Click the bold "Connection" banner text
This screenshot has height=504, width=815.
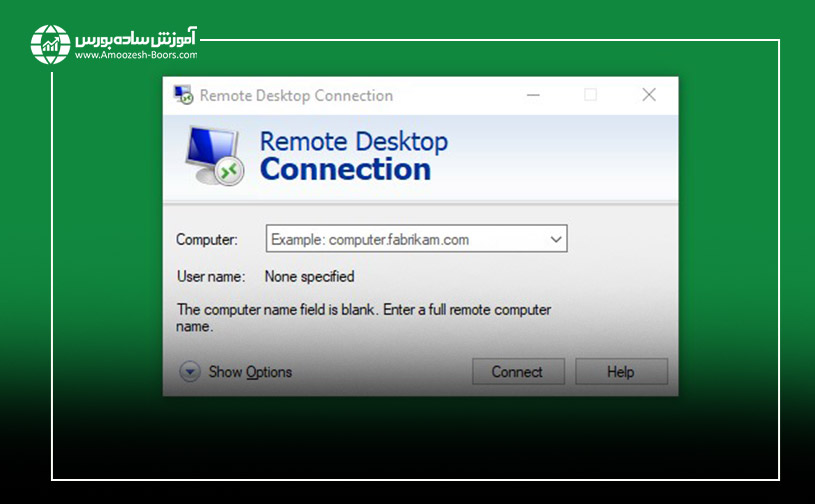[x=345, y=169]
